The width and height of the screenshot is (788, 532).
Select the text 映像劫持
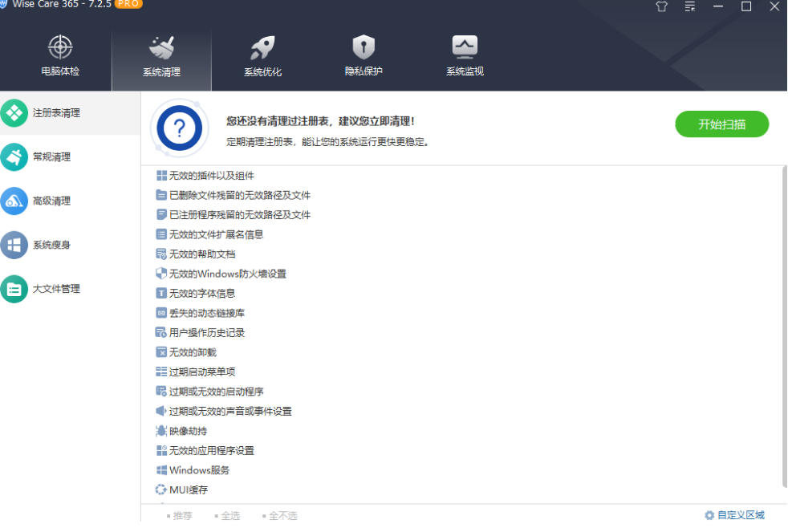[x=188, y=431]
